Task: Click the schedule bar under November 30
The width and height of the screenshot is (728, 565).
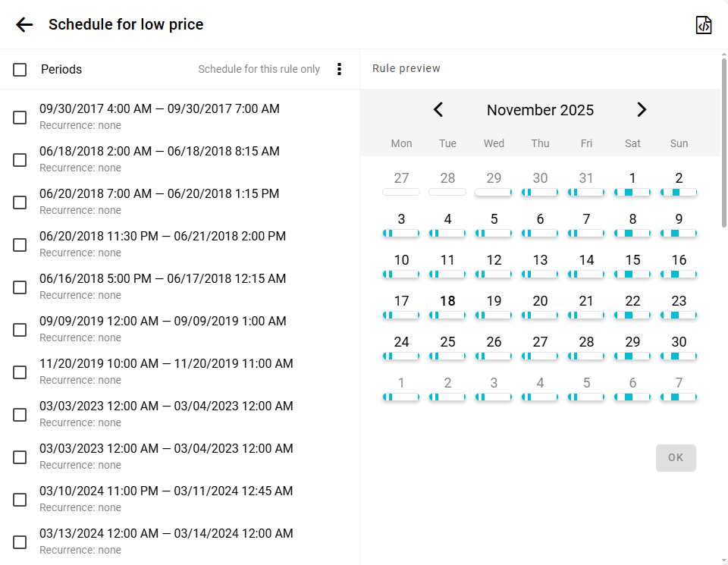Action: pyautogui.click(x=679, y=356)
